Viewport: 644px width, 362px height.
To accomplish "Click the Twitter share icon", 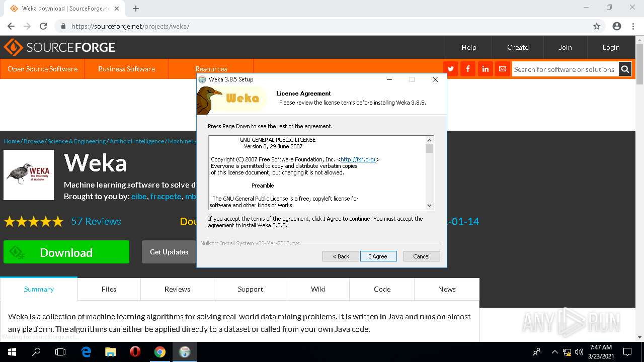I will pos(450,69).
